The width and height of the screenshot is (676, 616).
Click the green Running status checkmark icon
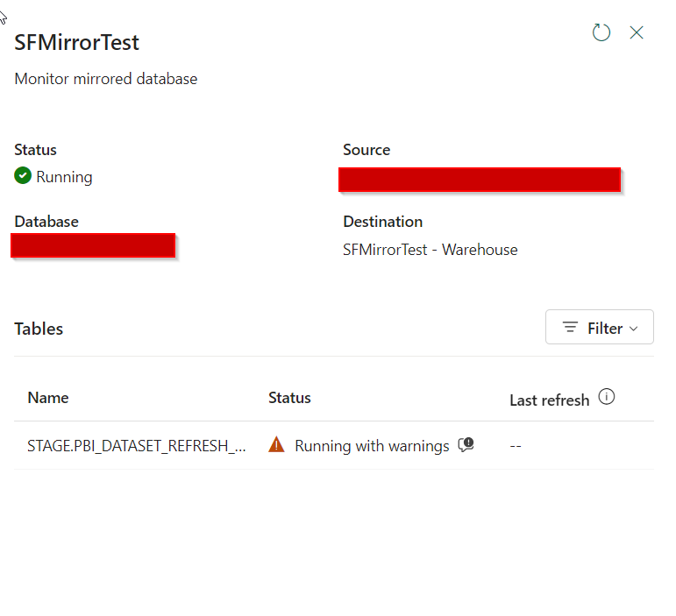pyautogui.click(x=23, y=175)
